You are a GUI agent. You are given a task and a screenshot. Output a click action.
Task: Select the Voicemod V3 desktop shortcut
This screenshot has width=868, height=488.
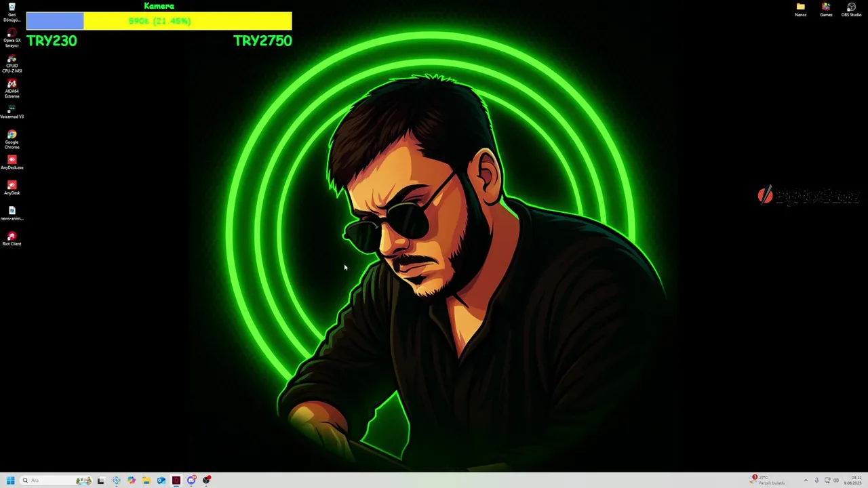pos(12,112)
